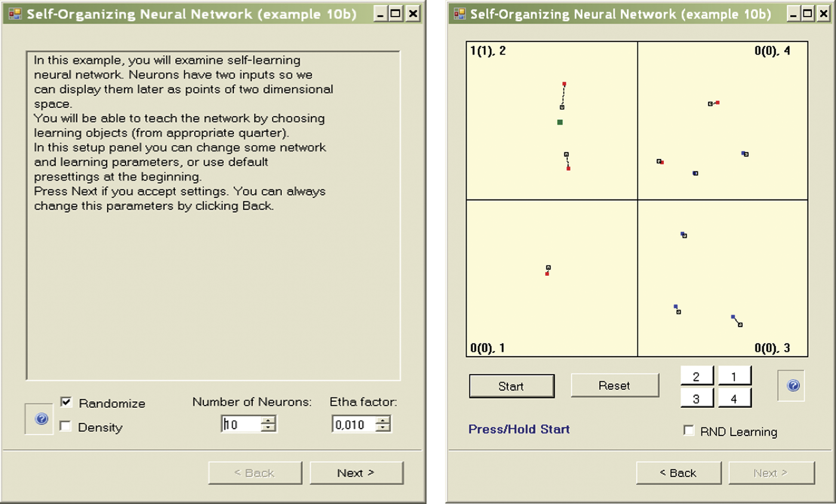Decrease Number of Neurons with the down arrow

[x=269, y=428]
